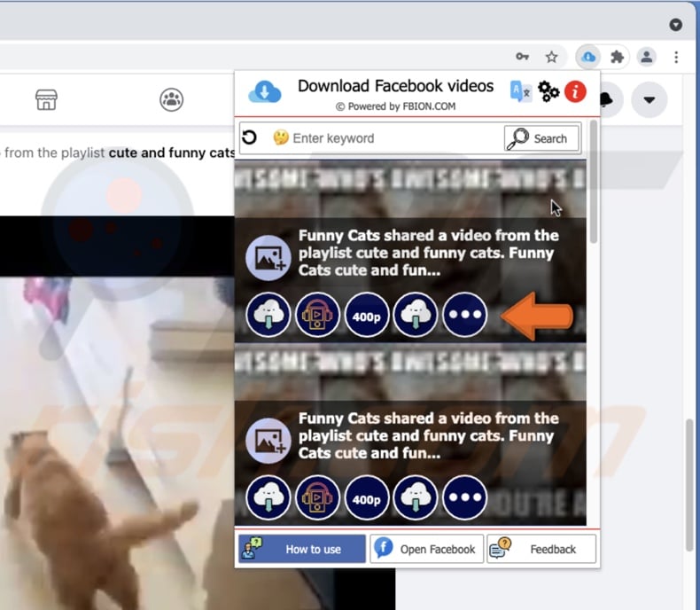Click second cloud download icon on first video
Image resolution: width=700 pixels, height=610 pixels.
pyautogui.click(x=416, y=315)
